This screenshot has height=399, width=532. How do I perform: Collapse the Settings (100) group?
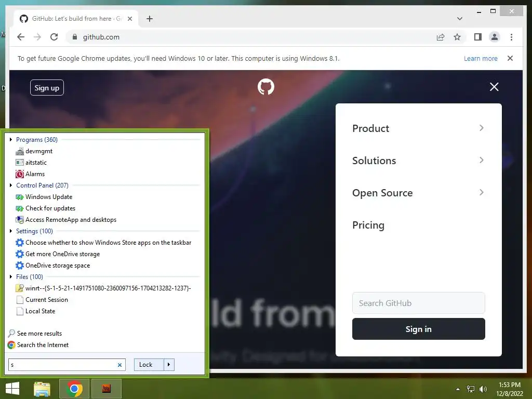(x=11, y=231)
